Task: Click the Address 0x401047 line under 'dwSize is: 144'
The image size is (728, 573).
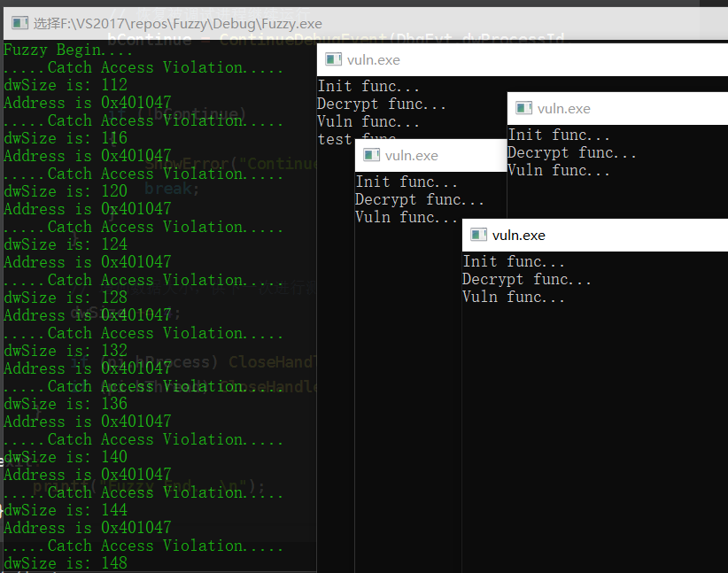Action: coord(88,528)
